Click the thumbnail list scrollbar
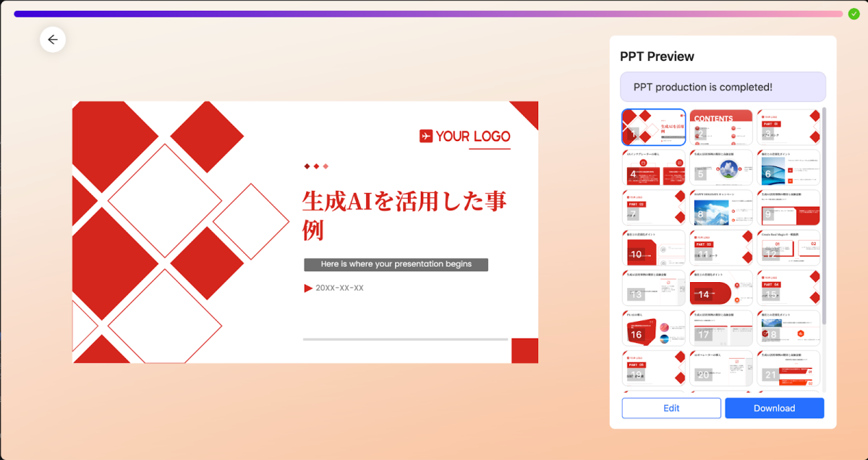This screenshot has width=868, height=460. (825, 217)
